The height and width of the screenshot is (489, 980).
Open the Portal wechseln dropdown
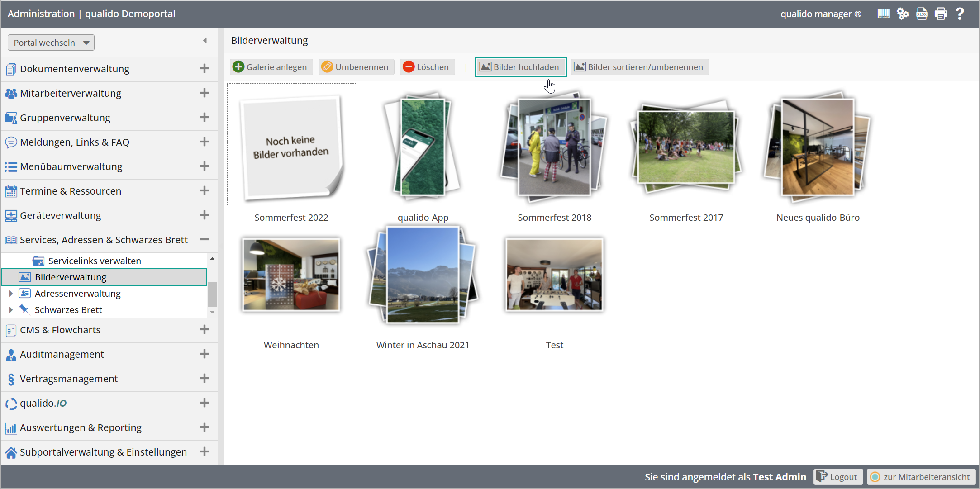[51, 43]
